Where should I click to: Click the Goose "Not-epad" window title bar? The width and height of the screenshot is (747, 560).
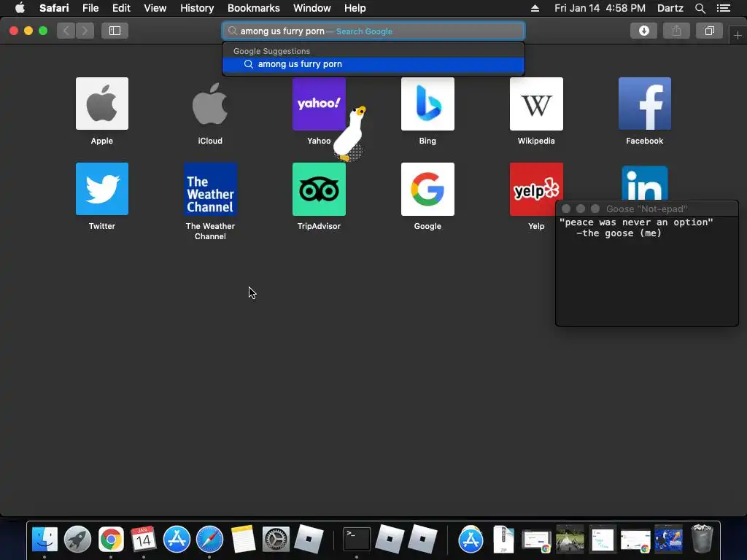click(x=646, y=209)
